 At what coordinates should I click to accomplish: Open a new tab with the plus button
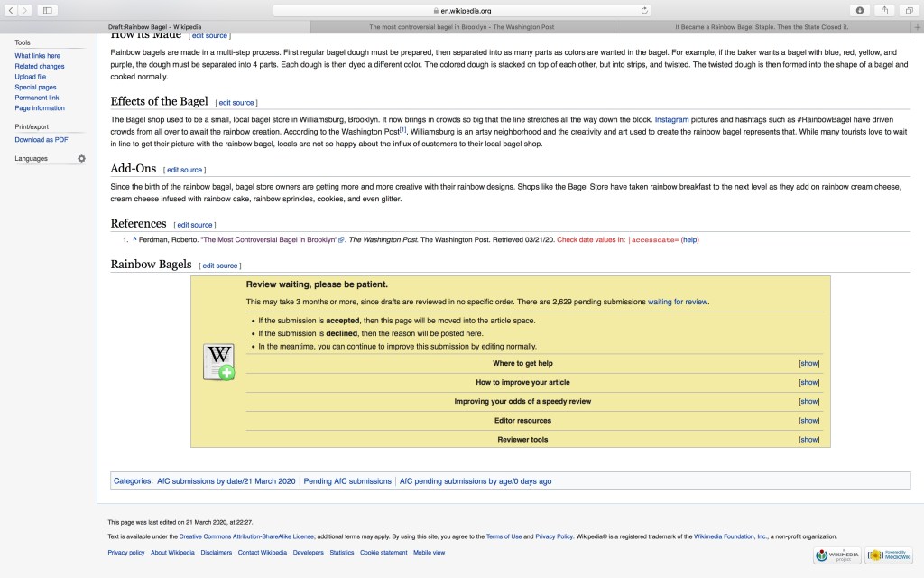pos(917,27)
